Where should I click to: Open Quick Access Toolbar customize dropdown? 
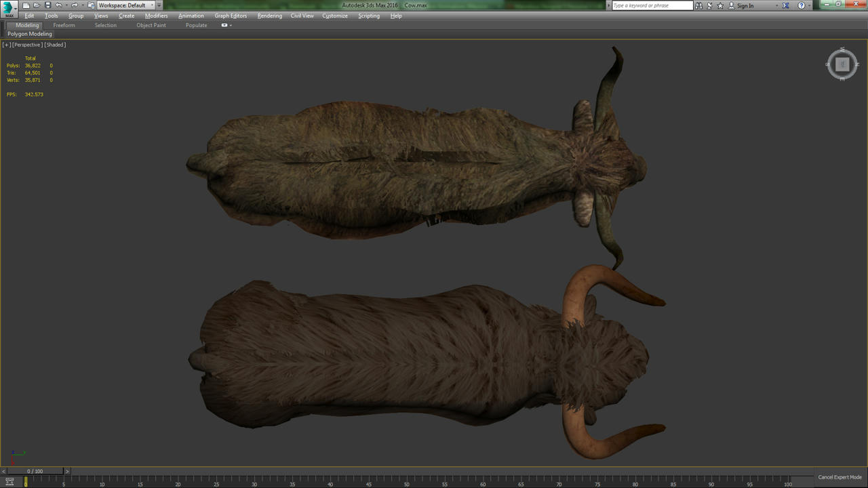159,5
